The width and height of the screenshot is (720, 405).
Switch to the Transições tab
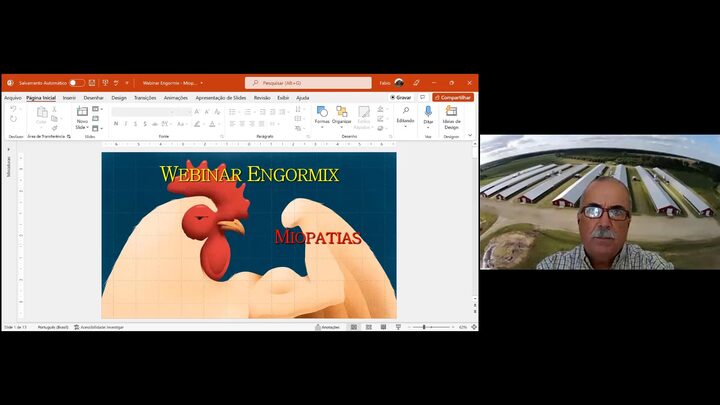point(145,98)
